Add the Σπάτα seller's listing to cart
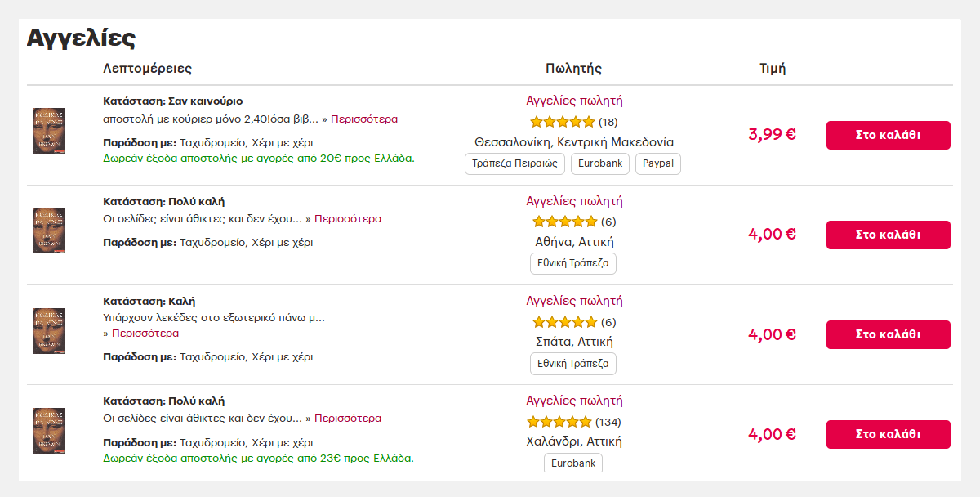 [889, 334]
